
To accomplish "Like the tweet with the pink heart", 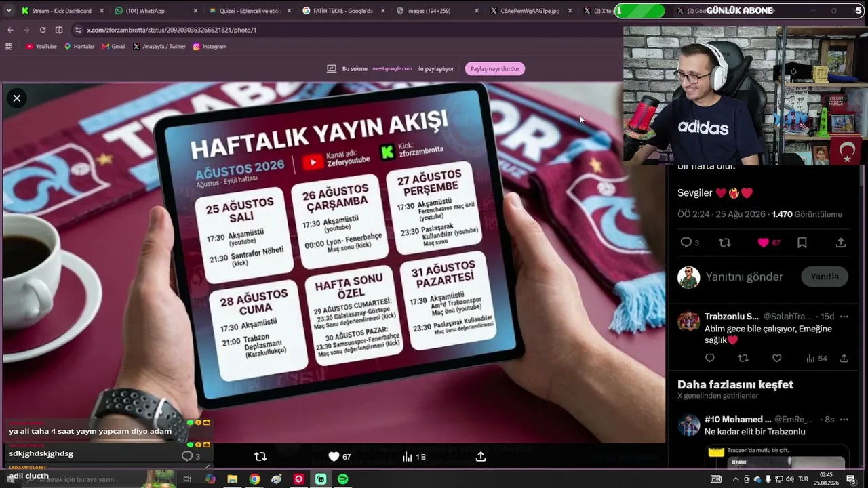I will tap(764, 243).
